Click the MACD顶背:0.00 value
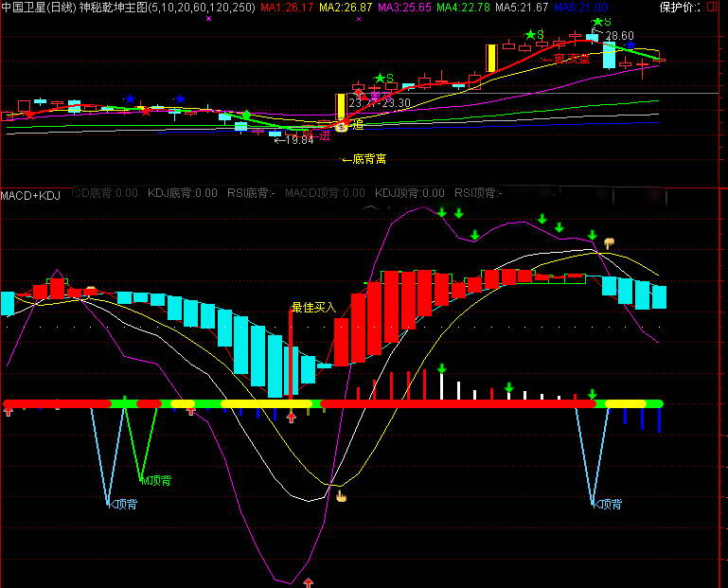The width and height of the screenshot is (728, 588). (x=325, y=193)
